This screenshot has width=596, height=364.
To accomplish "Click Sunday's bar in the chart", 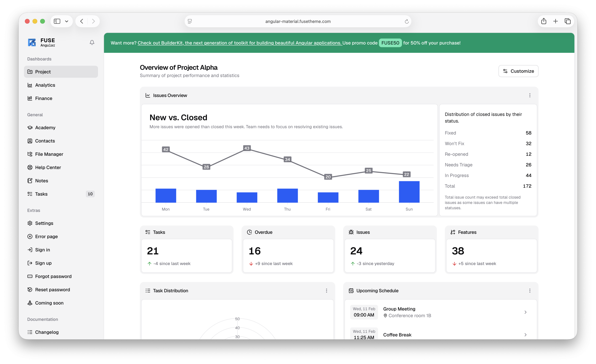I will (409, 192).
